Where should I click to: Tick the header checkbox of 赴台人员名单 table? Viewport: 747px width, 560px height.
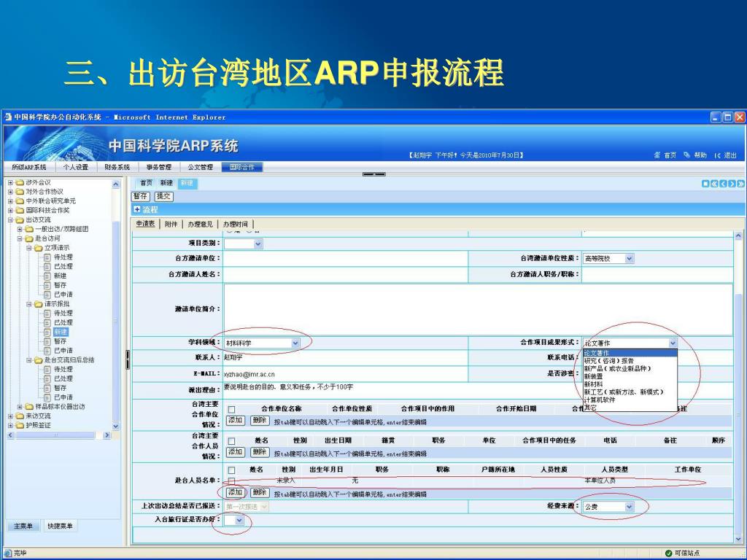231,470
